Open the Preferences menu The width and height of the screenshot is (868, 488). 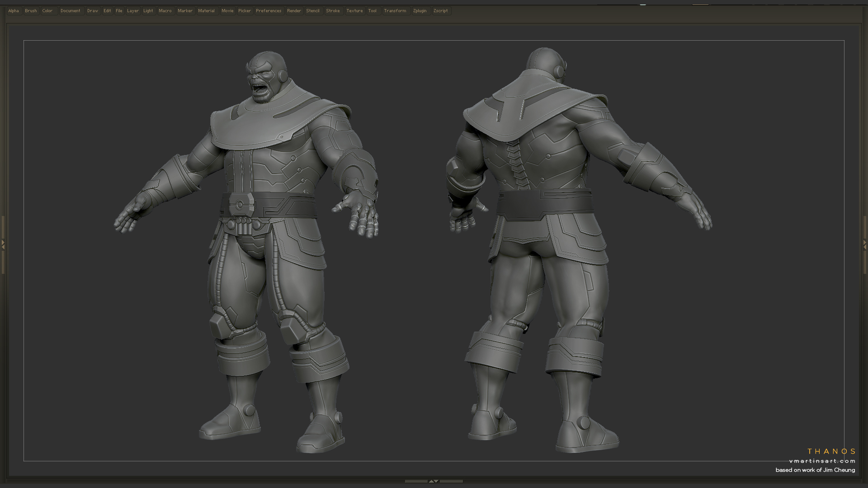(269, 11)
